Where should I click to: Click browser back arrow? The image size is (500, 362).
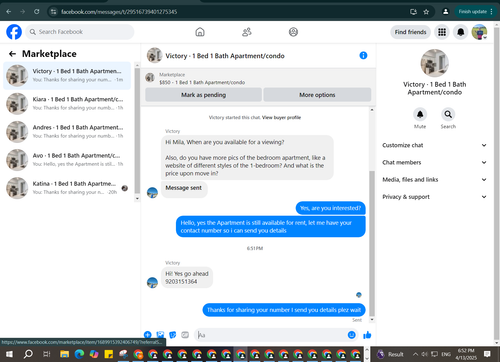[x=9, y=12]
